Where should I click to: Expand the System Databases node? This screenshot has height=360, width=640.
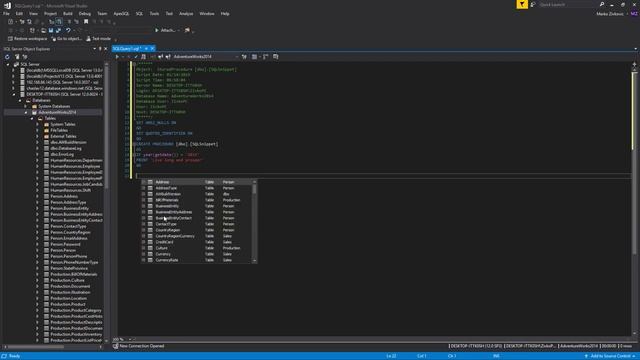click(x=26, y=107)
